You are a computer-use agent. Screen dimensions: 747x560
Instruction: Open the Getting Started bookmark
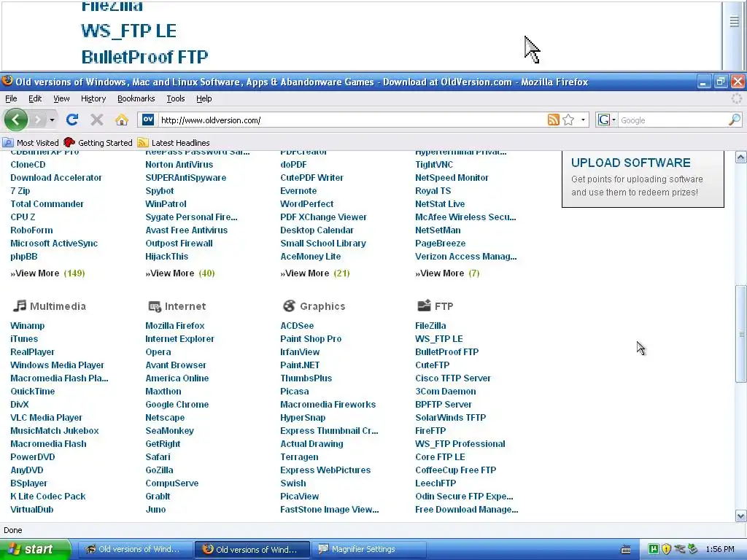click(x=98, y=142)
